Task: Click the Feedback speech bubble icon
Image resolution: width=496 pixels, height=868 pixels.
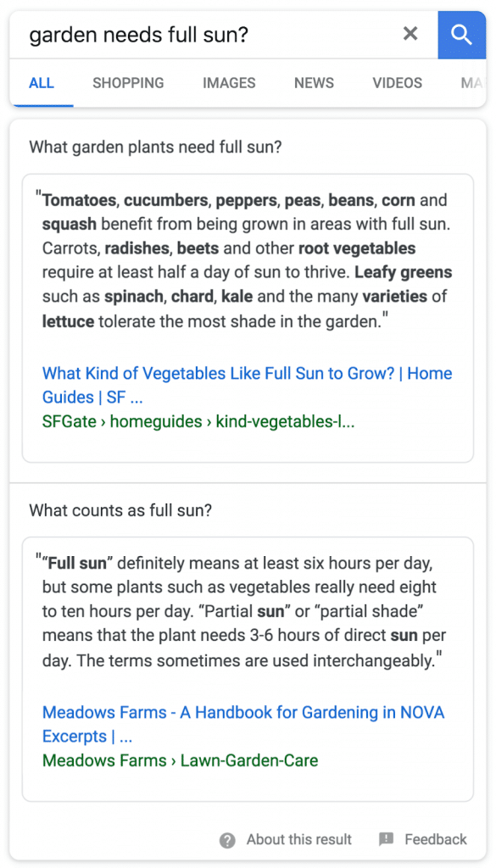Action: pyautogui.click(x=386, y=839)
